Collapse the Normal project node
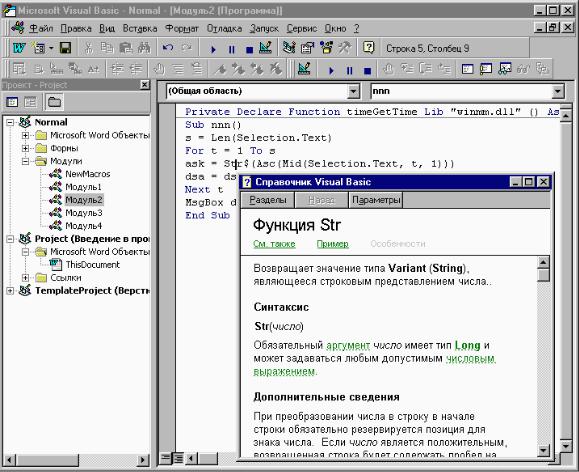Screen dimensions: 579x472 pos(10,122)
